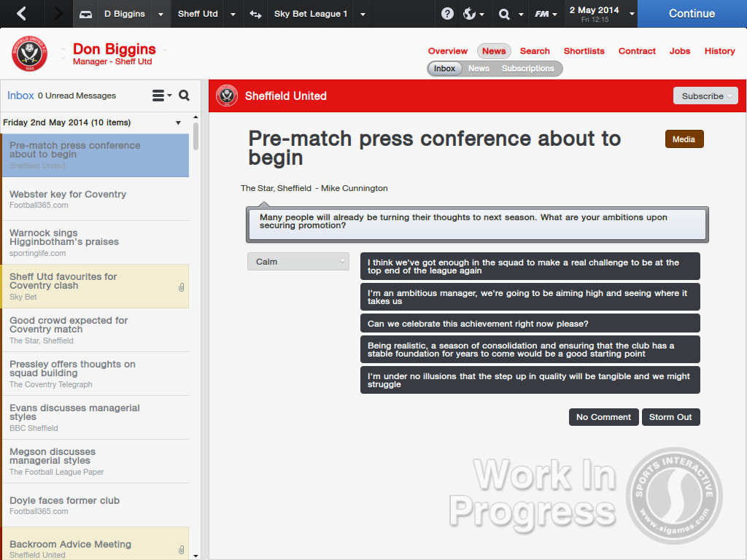
Task: Click the paperclip on Sheff Utd favourites message
Action: pos(181,287)
